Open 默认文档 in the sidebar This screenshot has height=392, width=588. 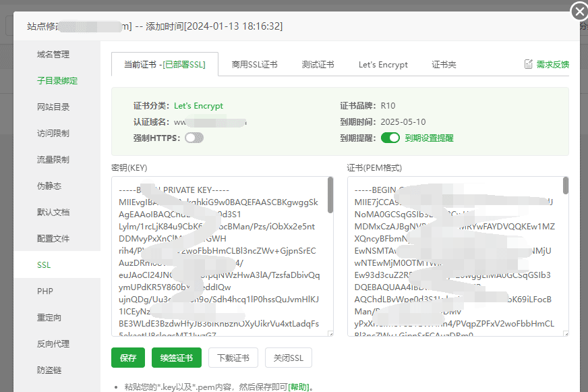pos(53,212)
